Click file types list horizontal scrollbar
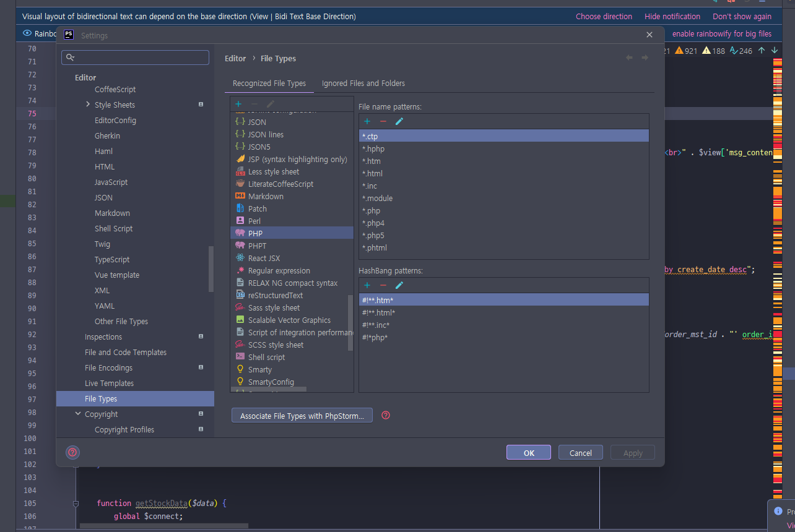The height and width of the screenshot is (532, 795). (x=270, y=389)
